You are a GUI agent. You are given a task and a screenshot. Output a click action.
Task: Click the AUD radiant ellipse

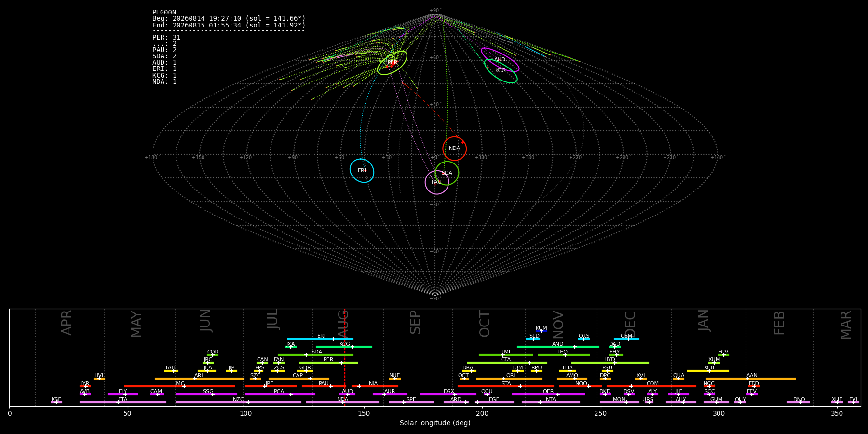point(500,60)
